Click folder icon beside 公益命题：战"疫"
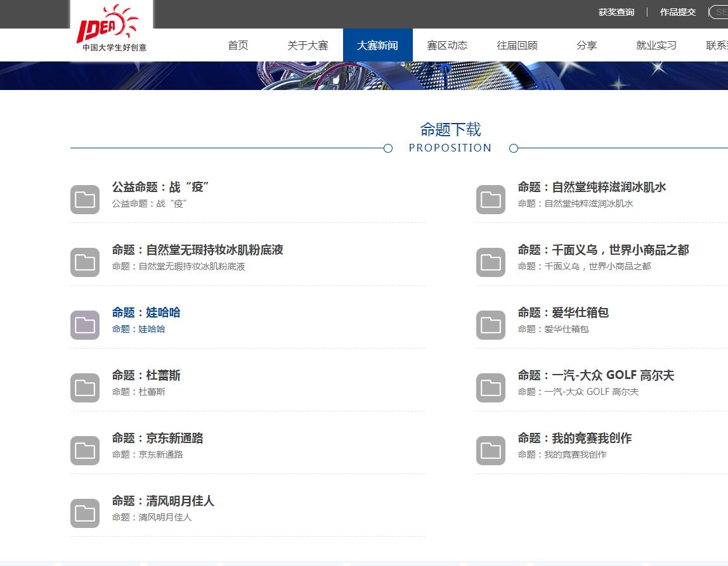The width and height of the screenshot is (728, 566). point(85,200)
